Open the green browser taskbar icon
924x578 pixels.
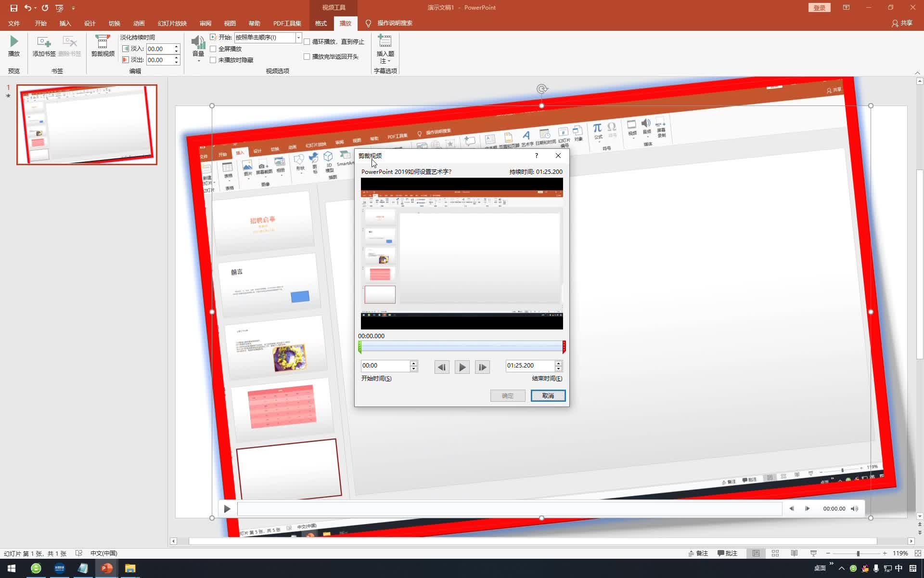[36, 568]
